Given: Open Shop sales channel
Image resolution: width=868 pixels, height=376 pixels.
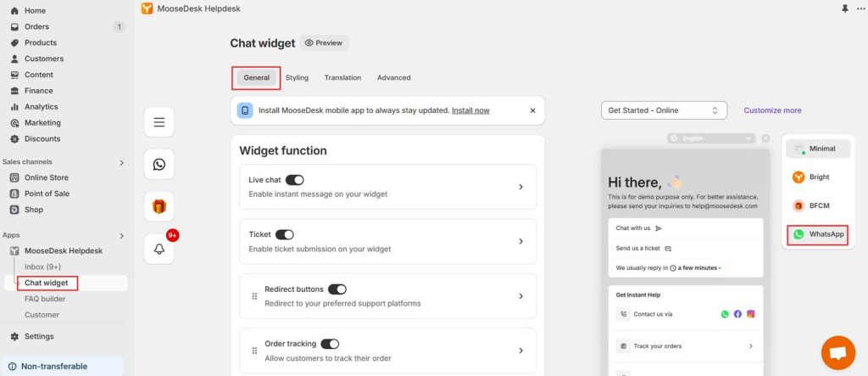Looking at the screenshot, I should pos(34,210).
